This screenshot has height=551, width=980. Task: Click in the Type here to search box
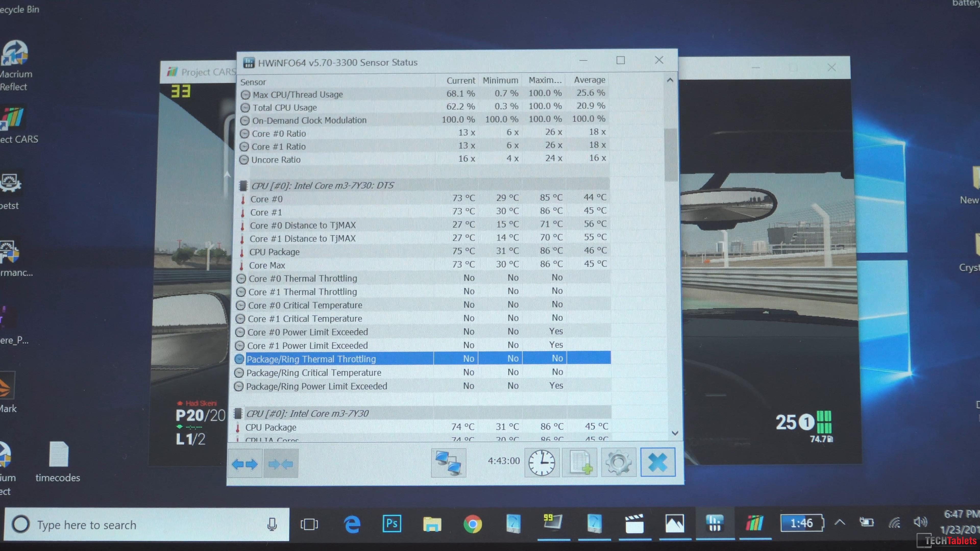(x=147, y=524)
